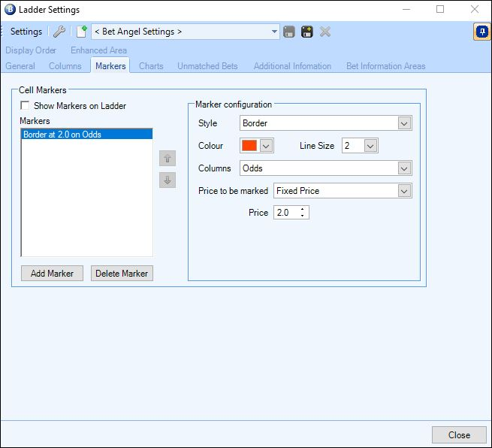Open the Additional Infomation tab

point(292,66)
